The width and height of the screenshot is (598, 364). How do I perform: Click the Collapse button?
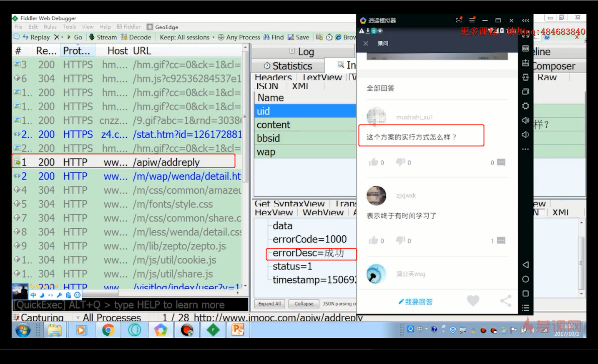point(304,304)
